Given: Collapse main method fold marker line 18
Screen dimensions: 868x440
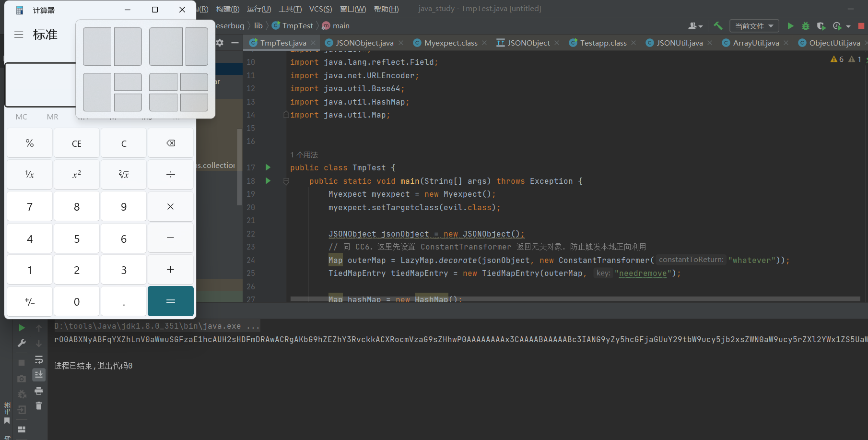Looking at the screenshot, I should [x=286, y=181].
